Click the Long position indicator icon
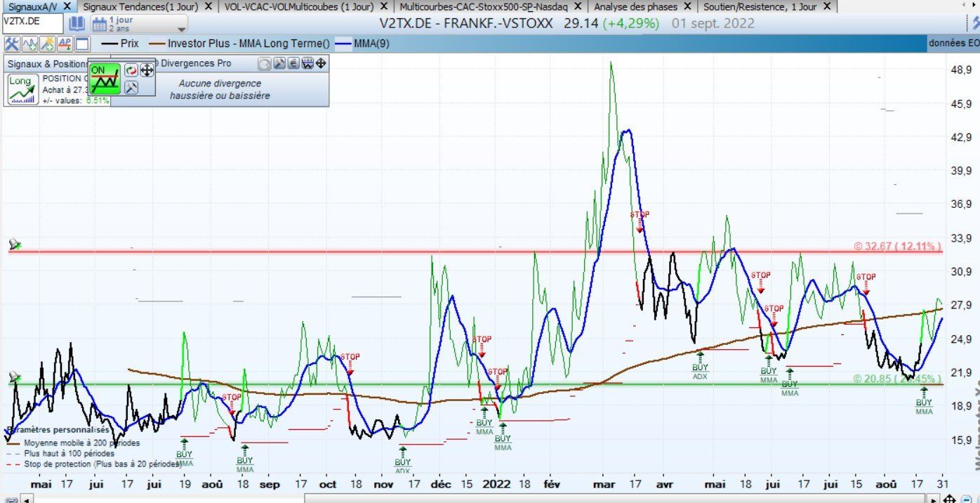980x503 pixels. tap(23, 91)
